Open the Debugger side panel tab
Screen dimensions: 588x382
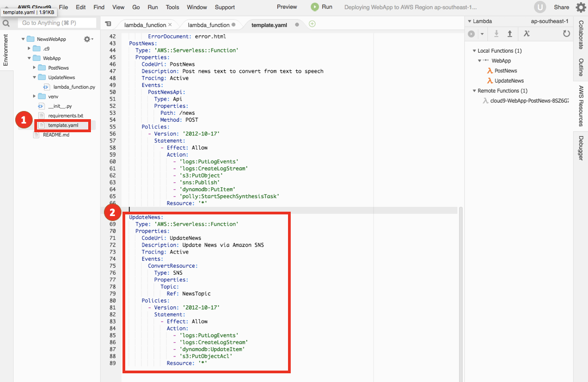(x=581, y=148)
